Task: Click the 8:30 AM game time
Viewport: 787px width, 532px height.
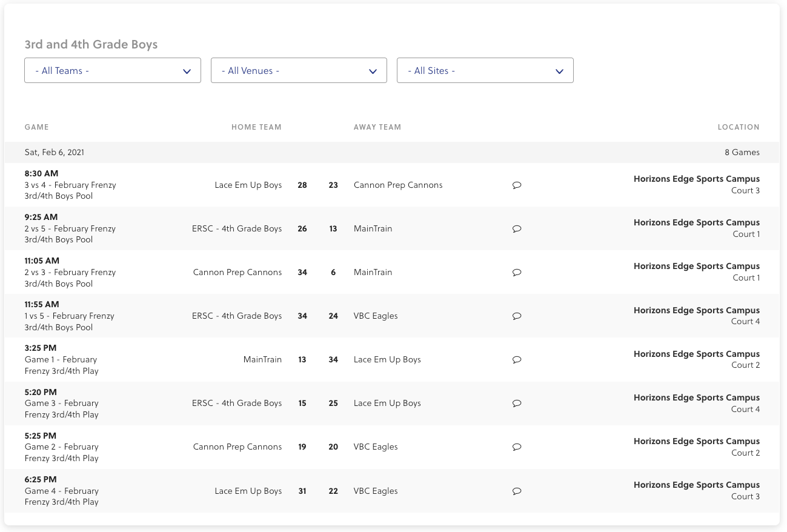Action: 41,173
